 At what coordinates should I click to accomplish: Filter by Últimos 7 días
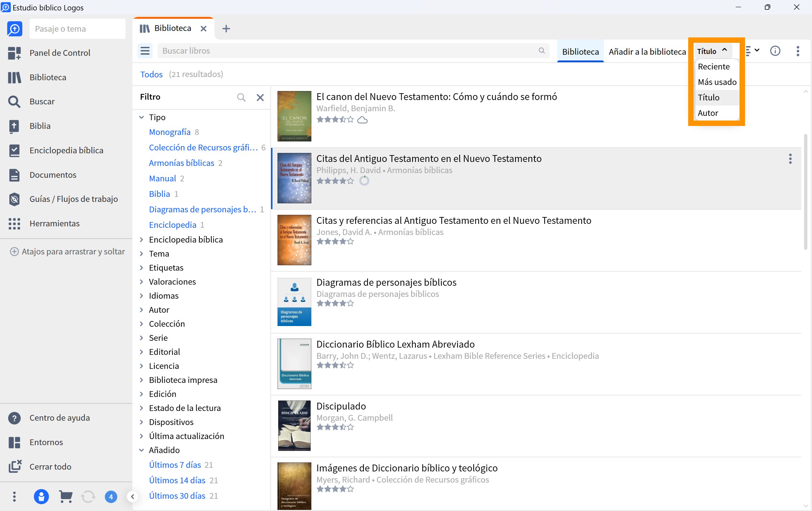pyautogui.click(x=175, y=465)
